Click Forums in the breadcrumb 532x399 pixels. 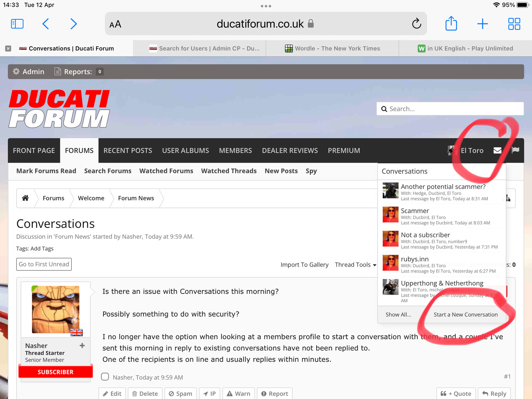pyautogui.click(x=54, y=198)
